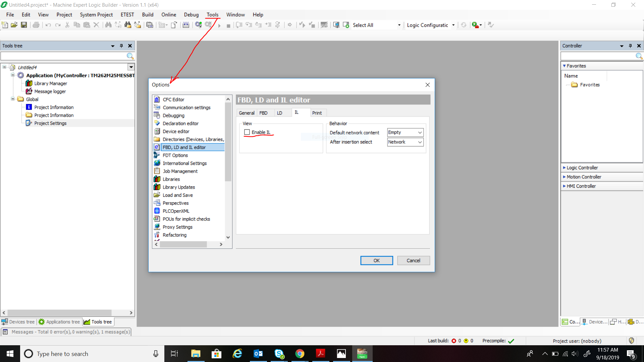Click the Find binoculars icon
Screen dimensions: 644x362
(x=108, y=25)
